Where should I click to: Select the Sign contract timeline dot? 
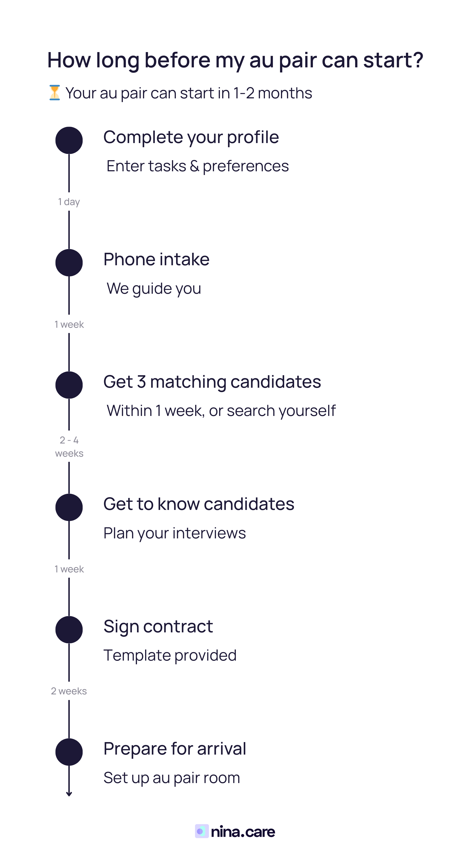pyautogui.click(x=69, y=629)
